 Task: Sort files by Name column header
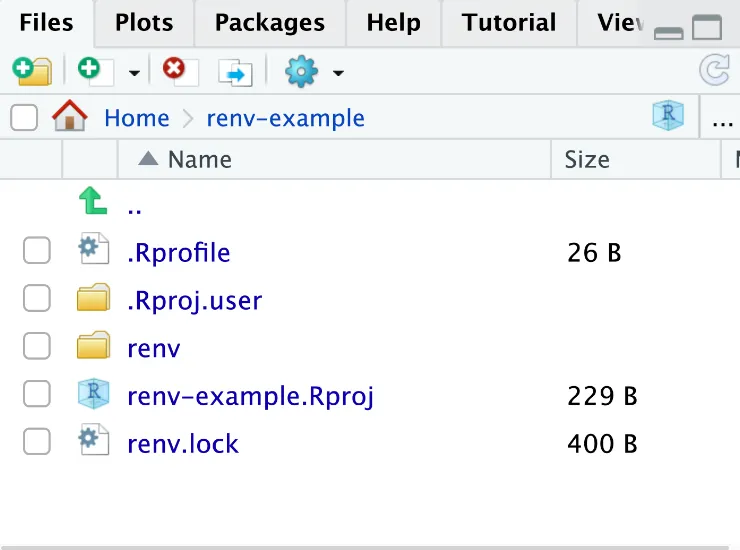[x=199, y=159]
